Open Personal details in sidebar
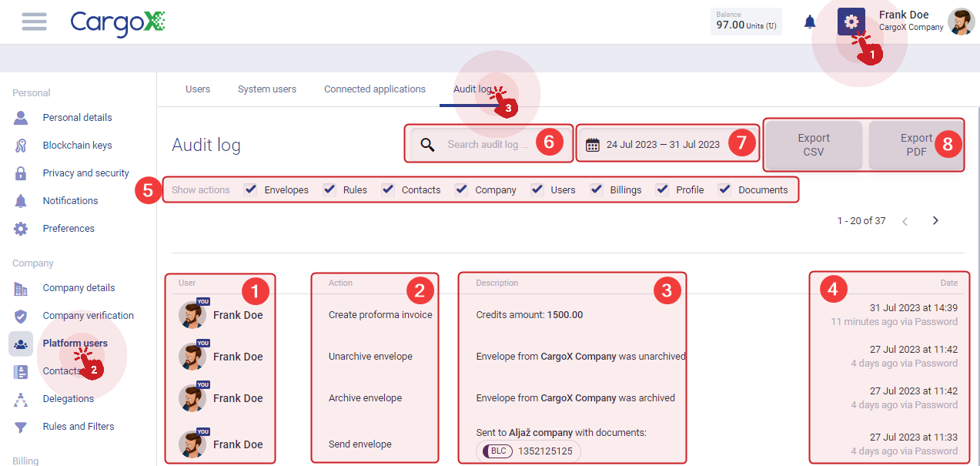Screen dimensions: 980x466 point(78,118)
